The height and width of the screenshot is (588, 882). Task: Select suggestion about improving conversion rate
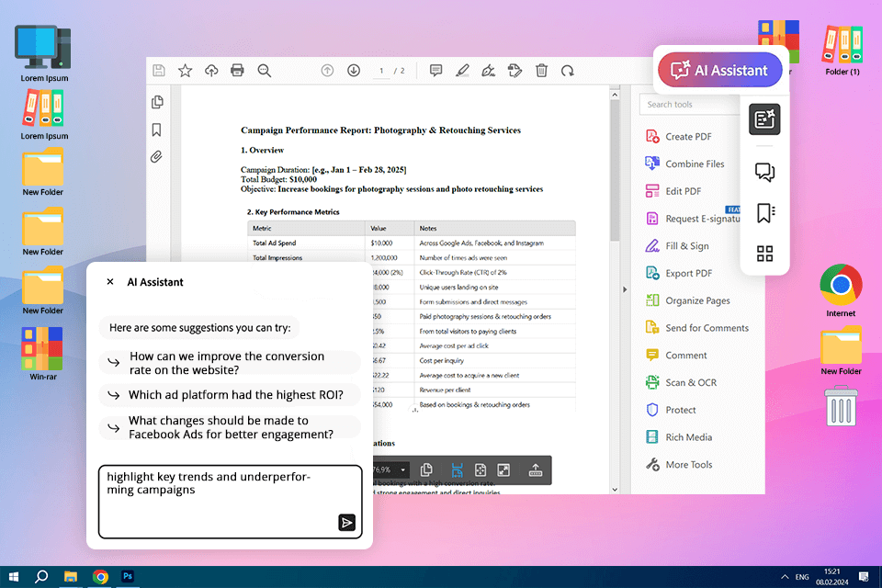[x=230, y=363]
